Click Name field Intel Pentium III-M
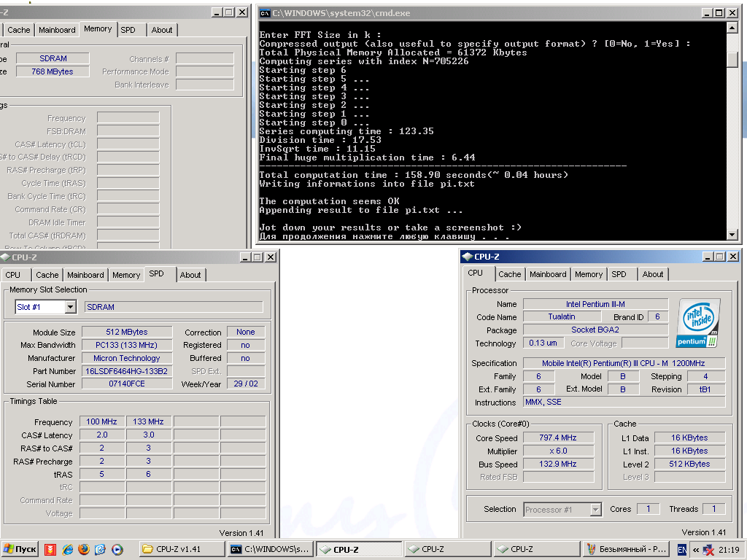The image size is (747, 560). (x=595, y=304)
